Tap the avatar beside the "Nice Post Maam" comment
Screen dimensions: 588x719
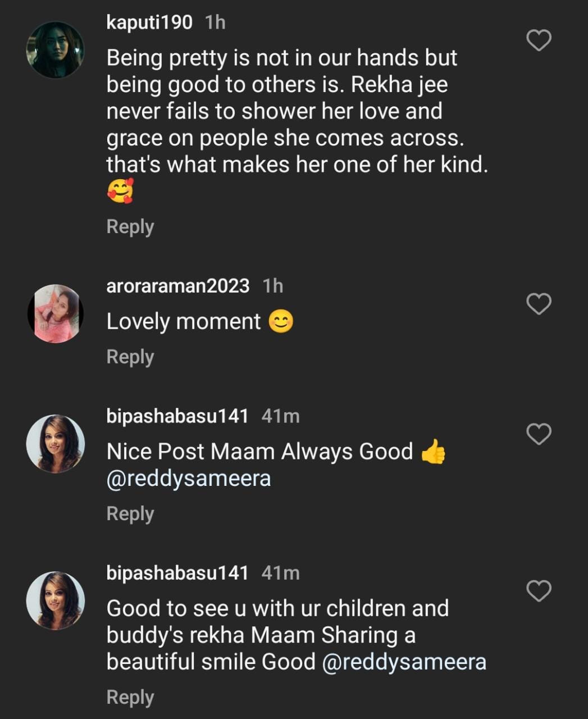[56, 444]
